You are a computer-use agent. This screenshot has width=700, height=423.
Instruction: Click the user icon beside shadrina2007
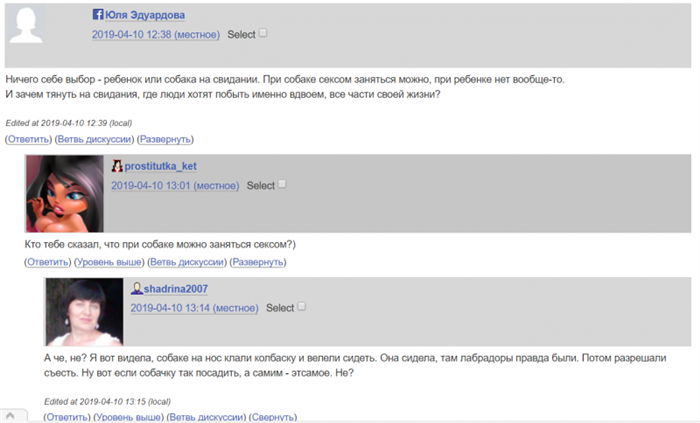point(137,289)
